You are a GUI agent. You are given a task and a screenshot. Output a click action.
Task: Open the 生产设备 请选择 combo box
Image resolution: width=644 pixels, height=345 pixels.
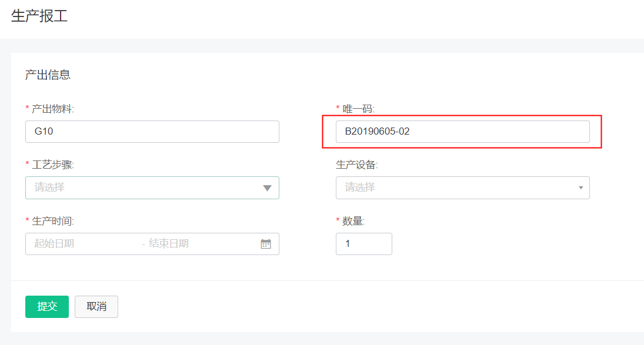tap(462, 188)
